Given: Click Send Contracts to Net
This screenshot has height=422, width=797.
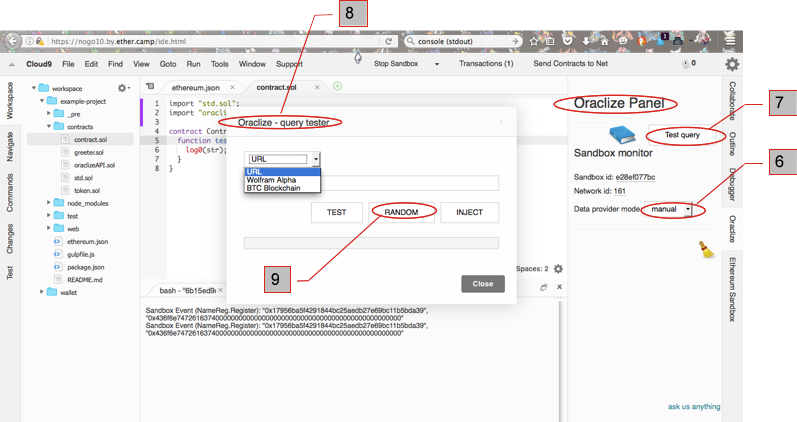Looking at the screenshot, I should coord(570,64).
